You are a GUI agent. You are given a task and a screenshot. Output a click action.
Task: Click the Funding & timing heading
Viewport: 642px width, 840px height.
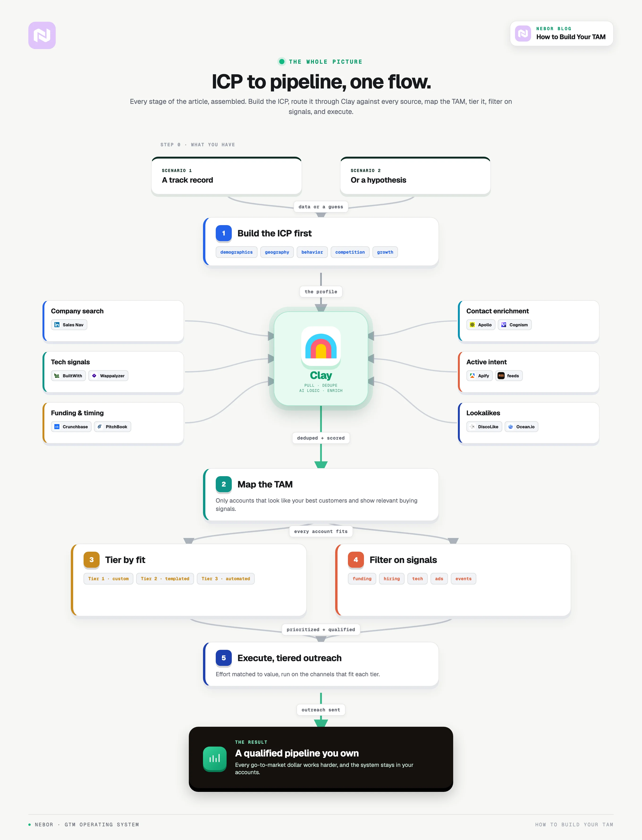point(77,413)
